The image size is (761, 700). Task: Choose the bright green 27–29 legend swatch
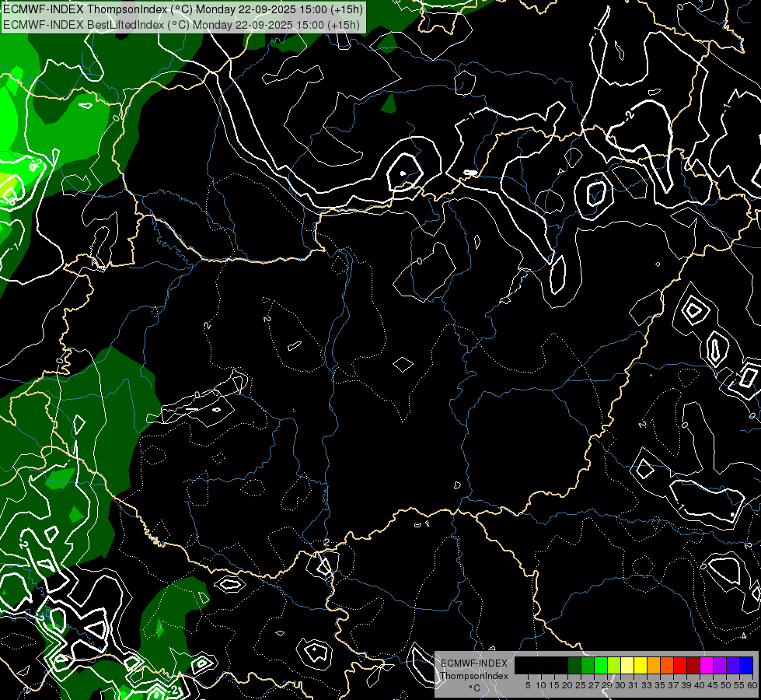[601, 666]
